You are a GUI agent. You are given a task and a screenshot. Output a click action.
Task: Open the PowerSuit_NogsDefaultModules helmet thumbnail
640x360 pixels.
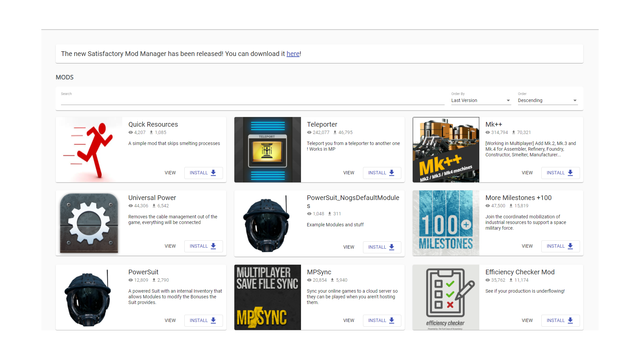click(267, 223)
